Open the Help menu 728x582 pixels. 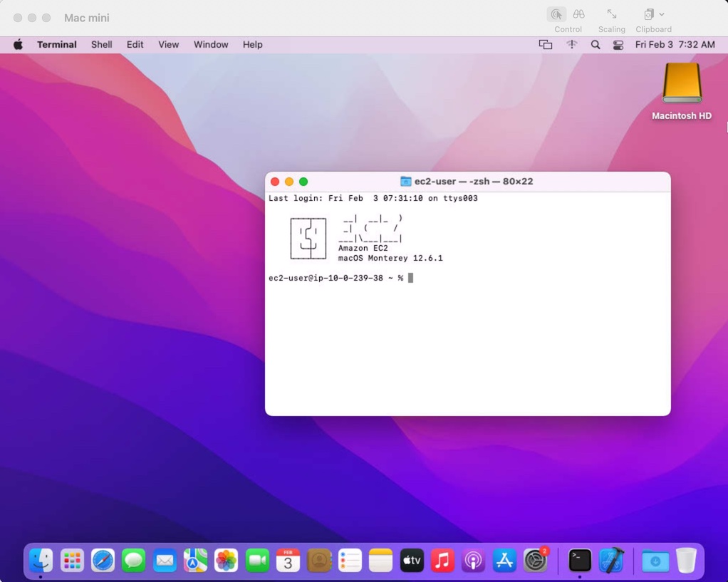pyautogui.click(x=253, y=45)
